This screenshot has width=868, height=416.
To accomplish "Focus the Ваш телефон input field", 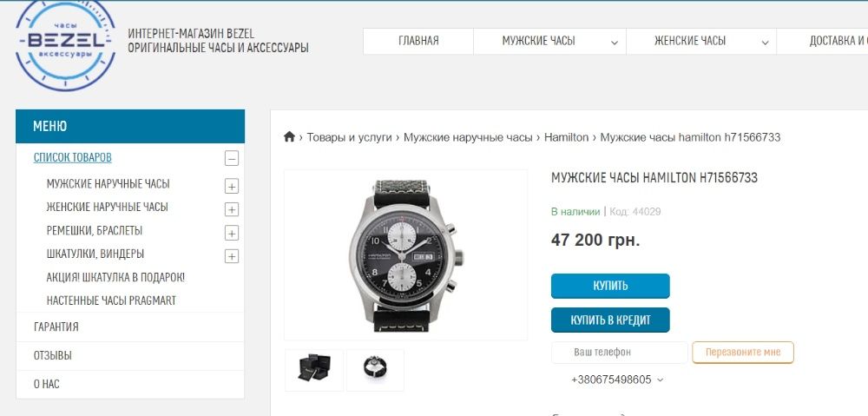I will coord(619,353).
